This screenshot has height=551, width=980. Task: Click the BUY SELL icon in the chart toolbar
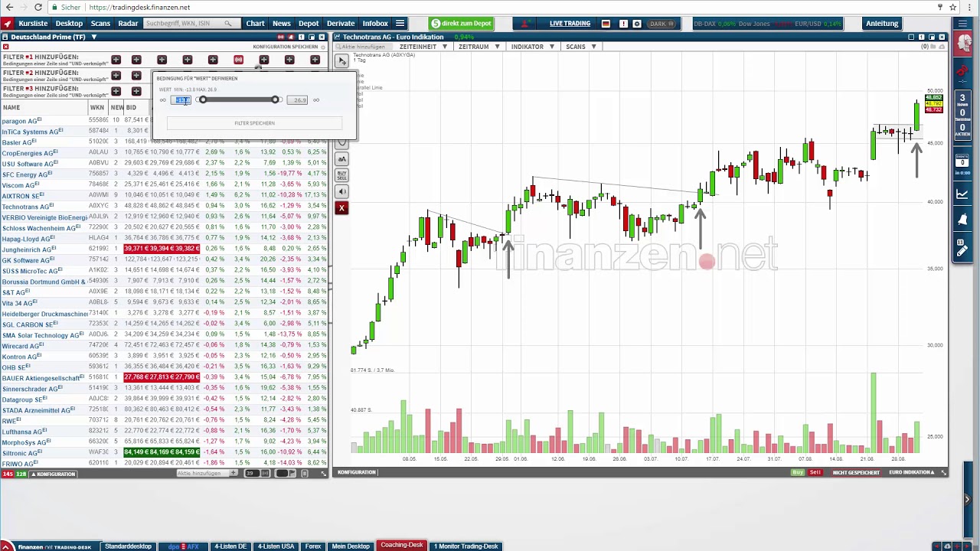click(342, 175)
